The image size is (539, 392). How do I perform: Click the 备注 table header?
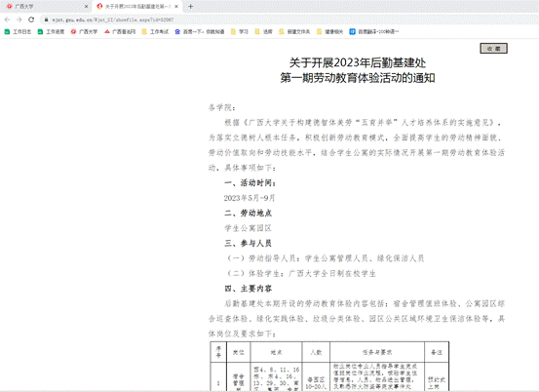coord(437,352)
